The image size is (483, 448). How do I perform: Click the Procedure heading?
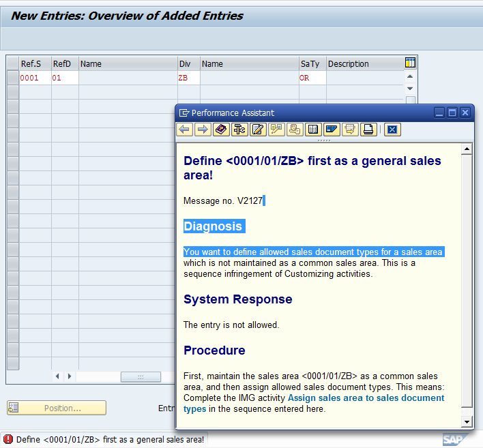tap(214, 350)
